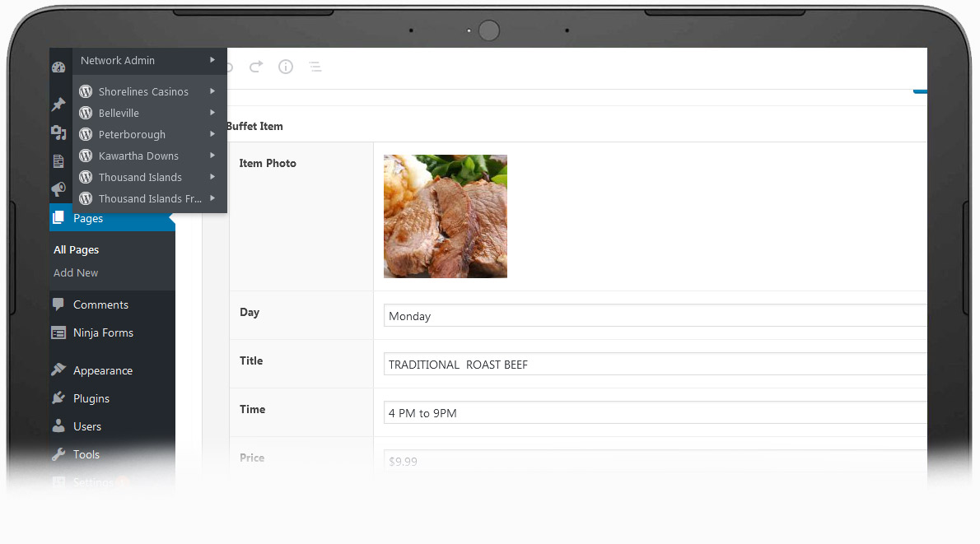The image size is (980, 544).
Task: Click the Pages stacked-sheets icon
Action: pos(58,217)
